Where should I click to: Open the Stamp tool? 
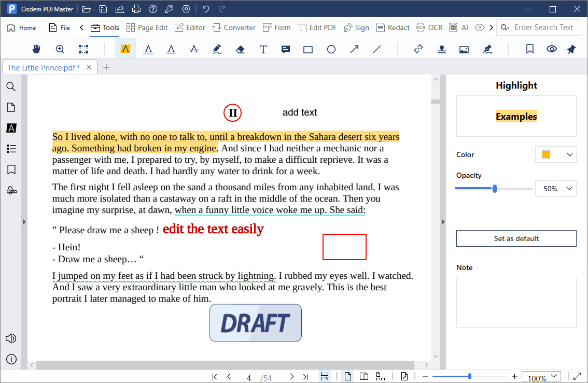442,49
